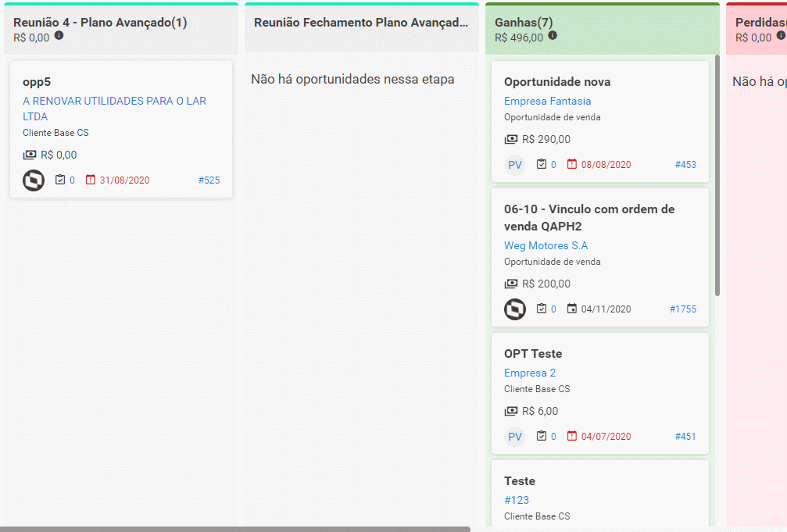Click the money icon next to R$ 290,00
Image resolution: width=787 pixels, height=532 pixels.
(x=511, y=139)
